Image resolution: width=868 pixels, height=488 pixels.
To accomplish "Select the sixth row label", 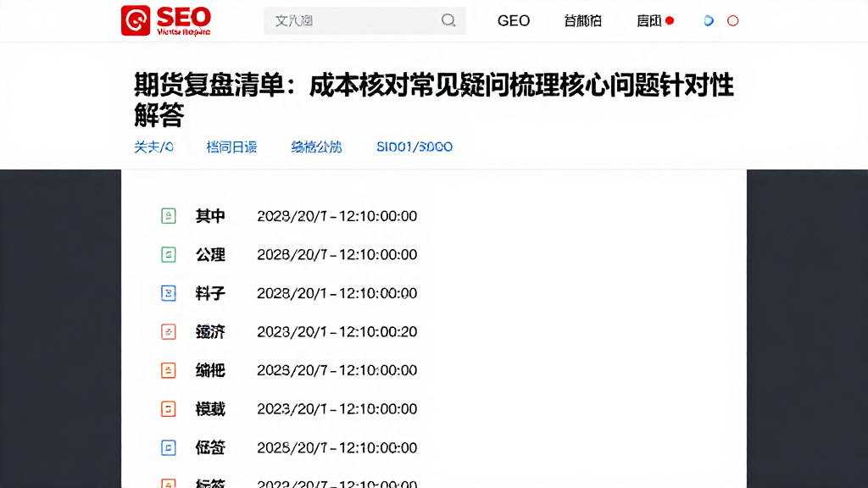I will [210, 409].
